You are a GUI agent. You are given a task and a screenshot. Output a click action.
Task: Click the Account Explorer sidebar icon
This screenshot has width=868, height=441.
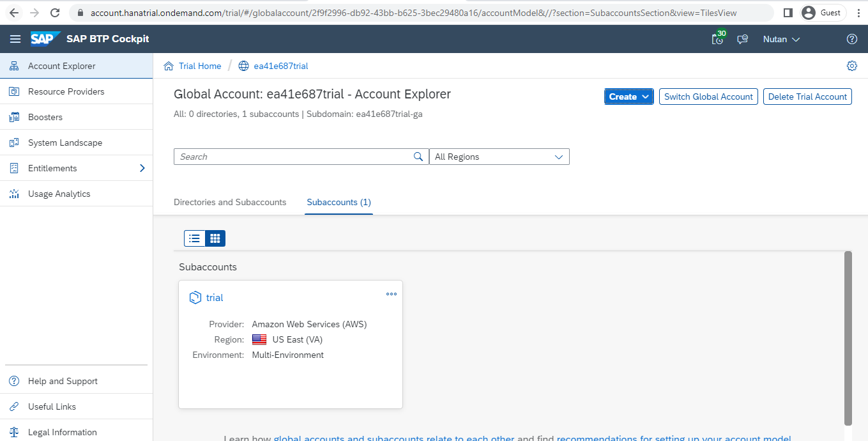[14, 66]
